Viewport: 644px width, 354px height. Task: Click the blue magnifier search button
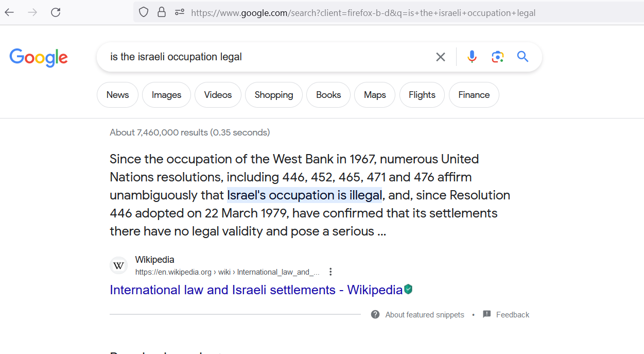point(523,57)
